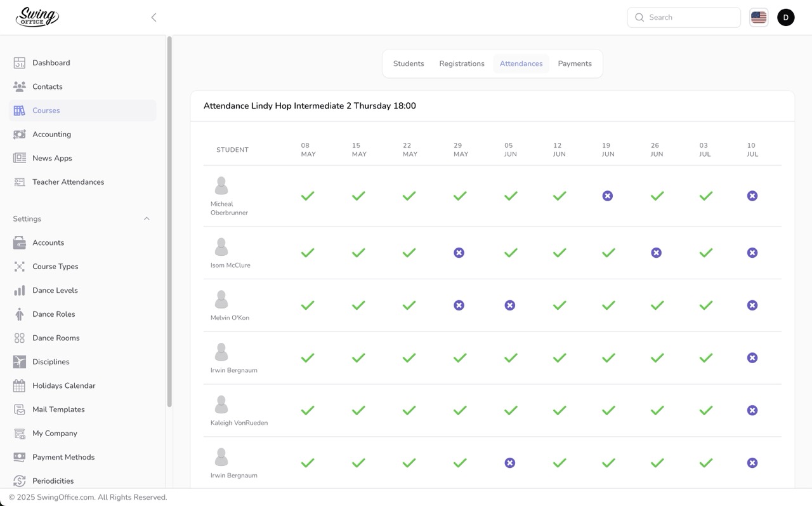Open Mail Templates link text
This screenshot has height=506, width=812.
tap(58, 409)
